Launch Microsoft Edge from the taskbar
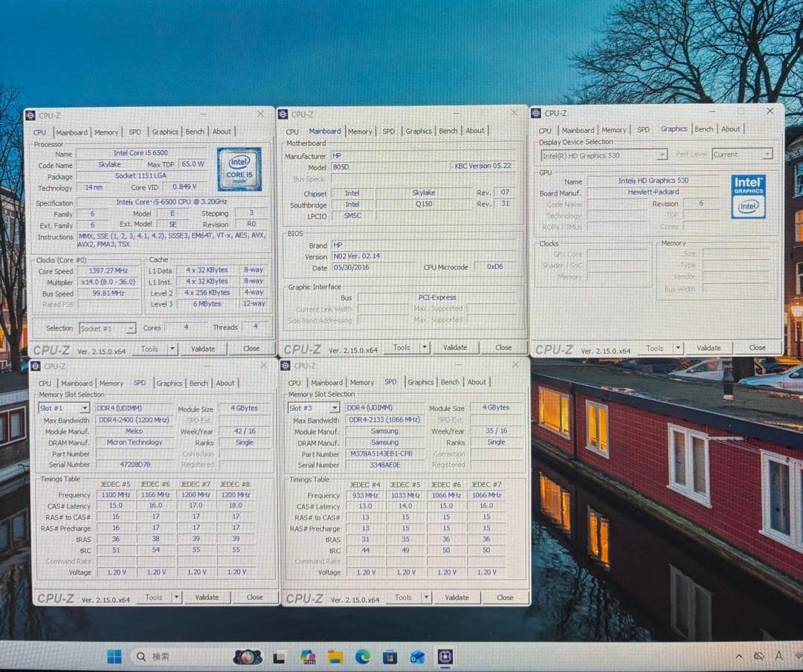 coord(364,656)
